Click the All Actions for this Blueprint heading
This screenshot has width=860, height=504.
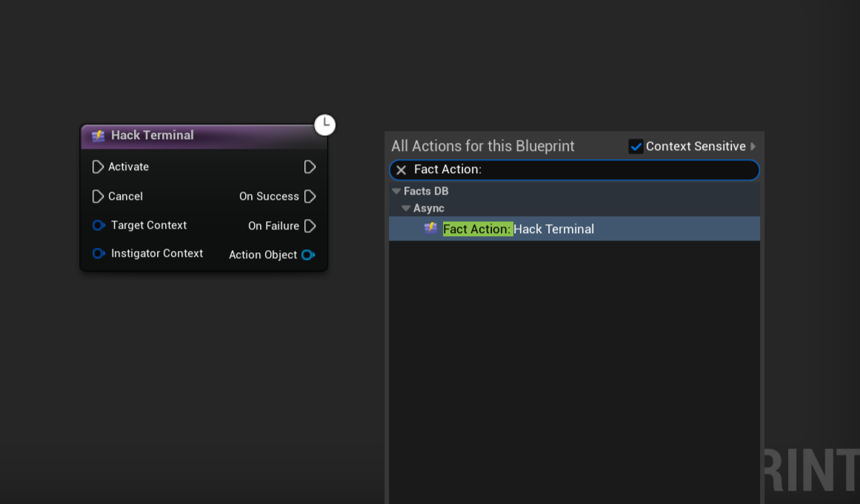click(483, 147)
